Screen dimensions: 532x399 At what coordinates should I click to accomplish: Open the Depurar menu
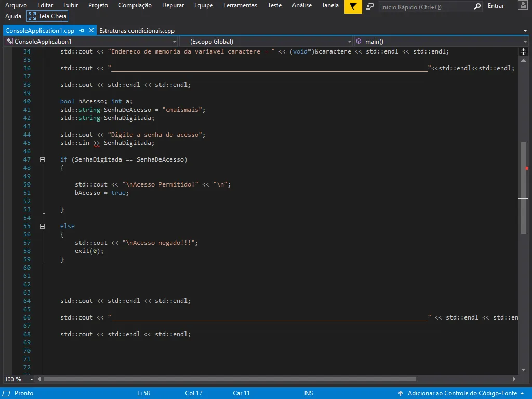tap(172, 5)
